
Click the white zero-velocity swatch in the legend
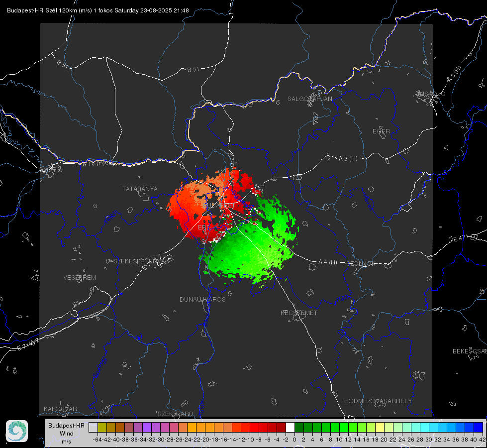click(290, 427)
